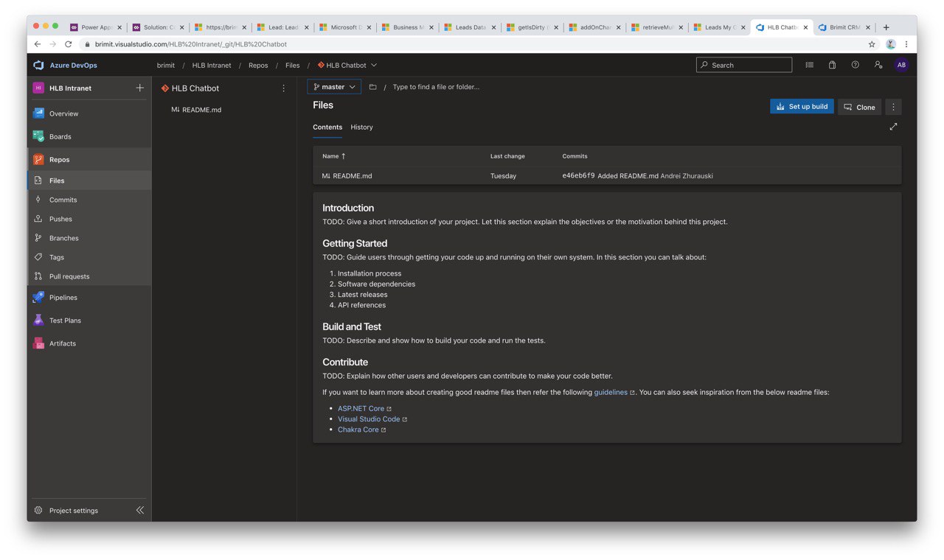Open the Boards sidebar icon
Viewport: 944px width, 560px height.
pos(39,136)
